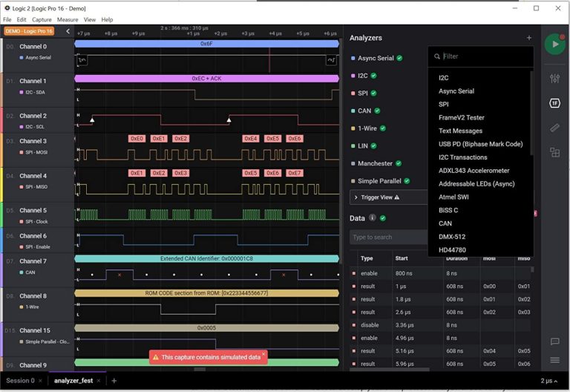Choose Atmel SWI analyzer

click(x=453, y=197)
